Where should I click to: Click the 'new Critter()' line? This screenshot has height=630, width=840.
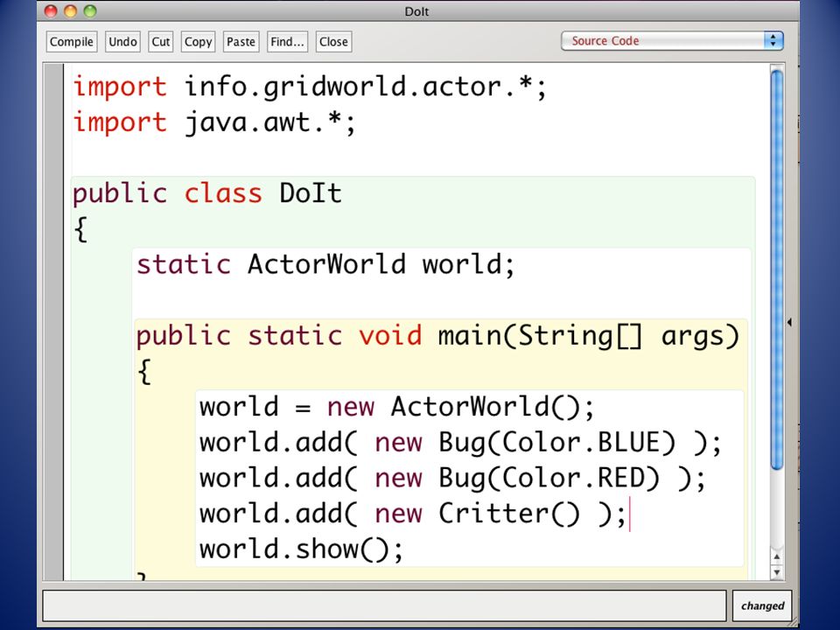coord(413,514)
